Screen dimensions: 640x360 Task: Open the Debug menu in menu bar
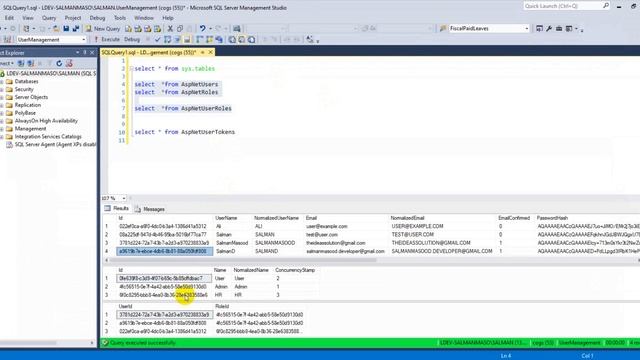pos(97,18)
